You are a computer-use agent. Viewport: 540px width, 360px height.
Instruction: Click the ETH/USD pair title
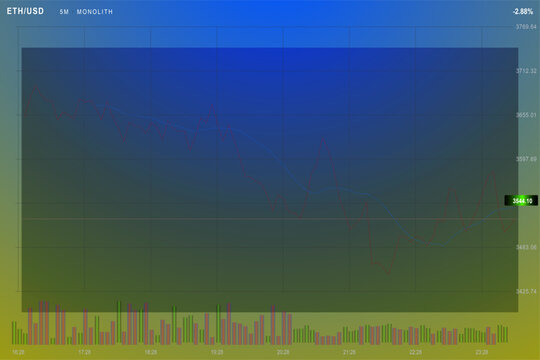pos(25,11)
